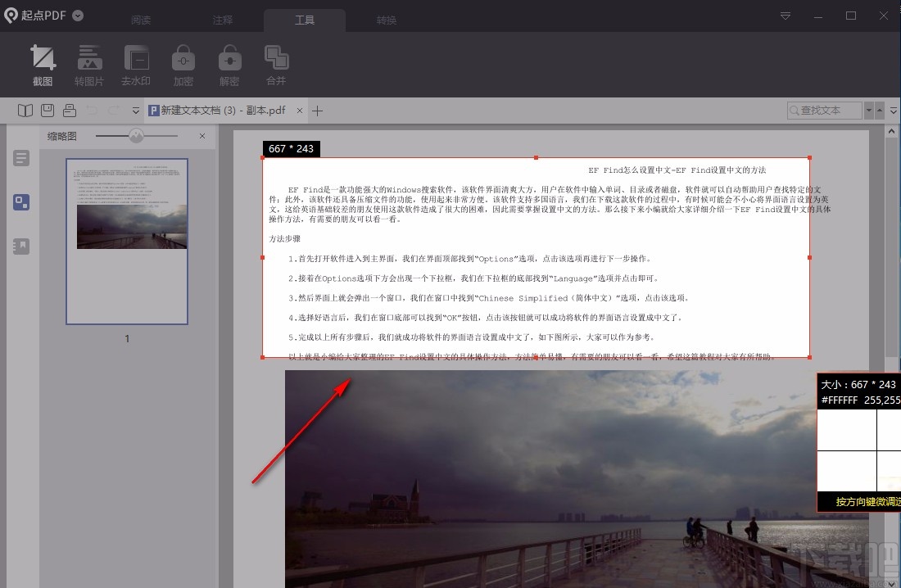Open the 去水印 watermark removal tool
Image resolution: width=901 pixels, height=588 pixels.
coord(136,65)
